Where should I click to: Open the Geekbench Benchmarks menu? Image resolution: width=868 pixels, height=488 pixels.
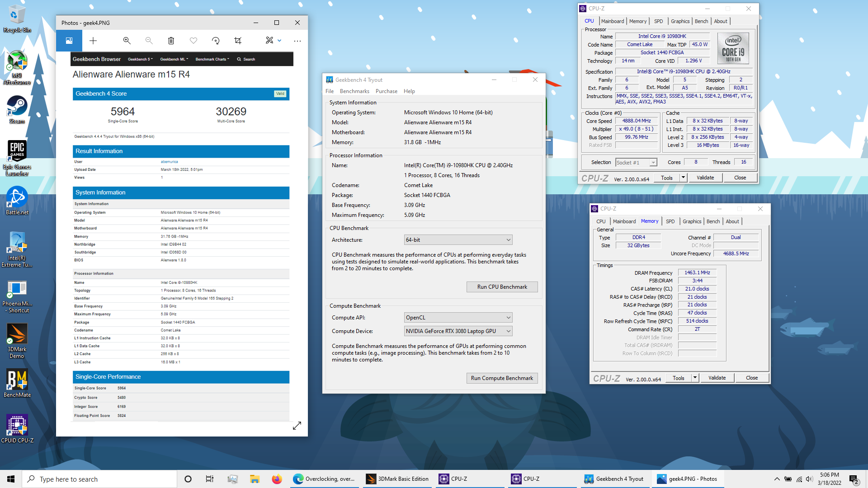(x=354, y=91)
